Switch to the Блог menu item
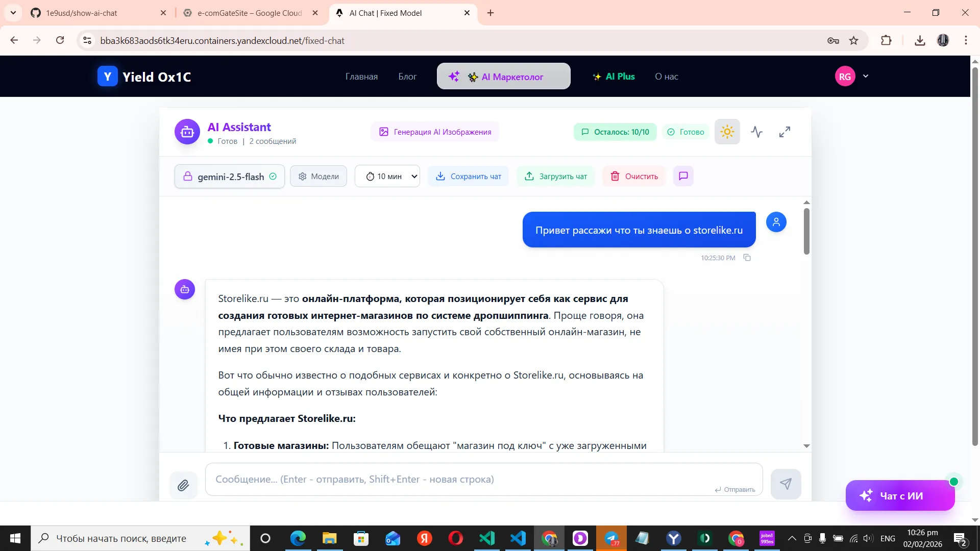 407,77
